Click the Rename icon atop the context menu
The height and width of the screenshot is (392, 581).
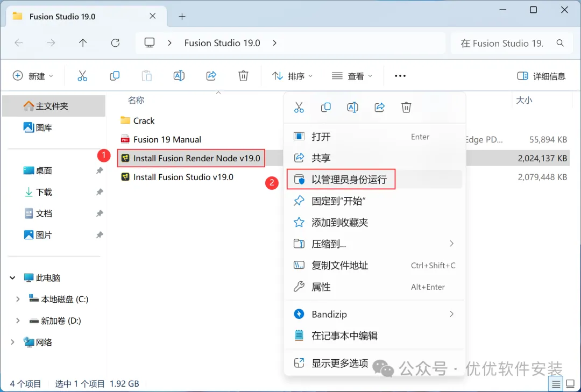pos(352,108)
